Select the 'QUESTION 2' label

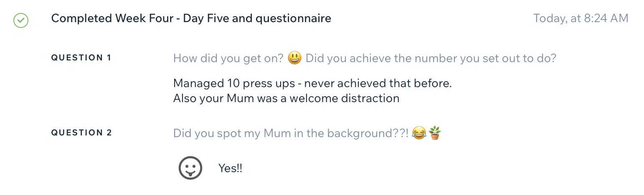click(81, 133)
